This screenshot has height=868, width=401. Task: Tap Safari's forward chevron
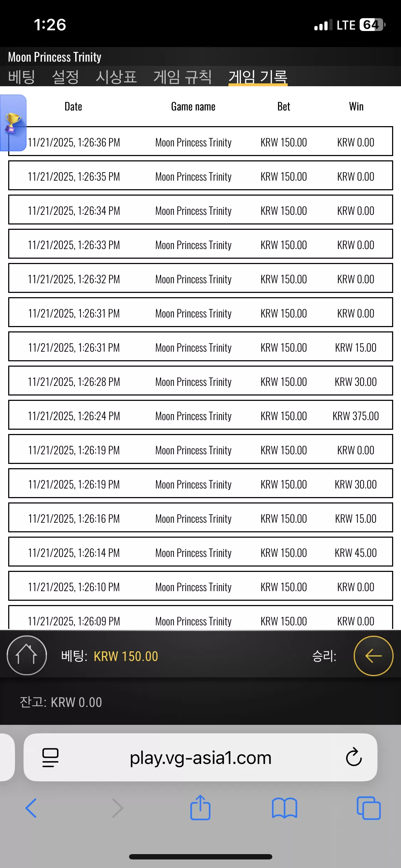click(x=117, y=808)
